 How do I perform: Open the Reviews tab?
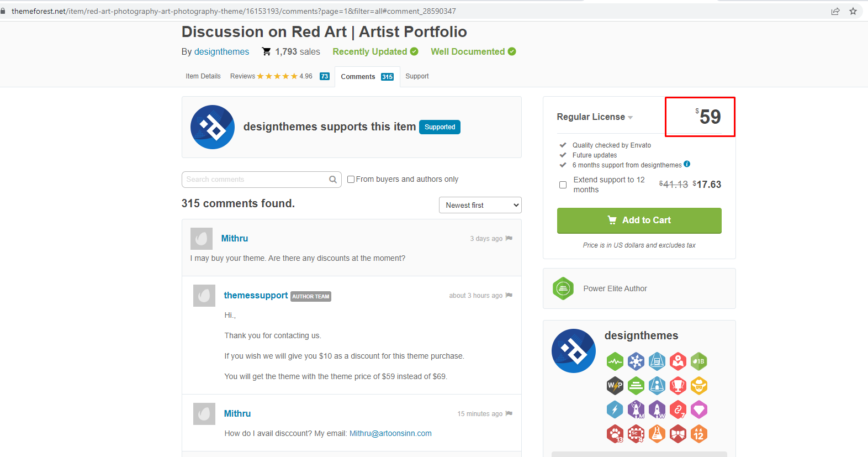280,76
